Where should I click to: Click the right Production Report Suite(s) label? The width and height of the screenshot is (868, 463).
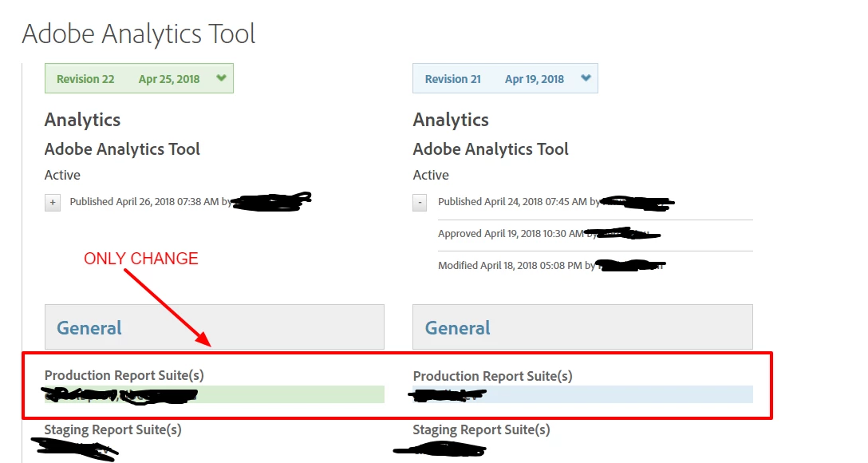coord(493,376)
